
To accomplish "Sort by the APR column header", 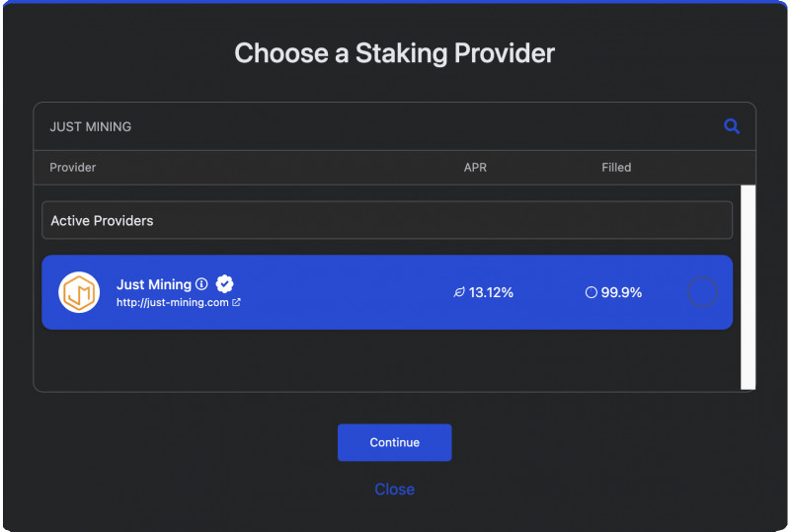I will click(x=475, y=167).
